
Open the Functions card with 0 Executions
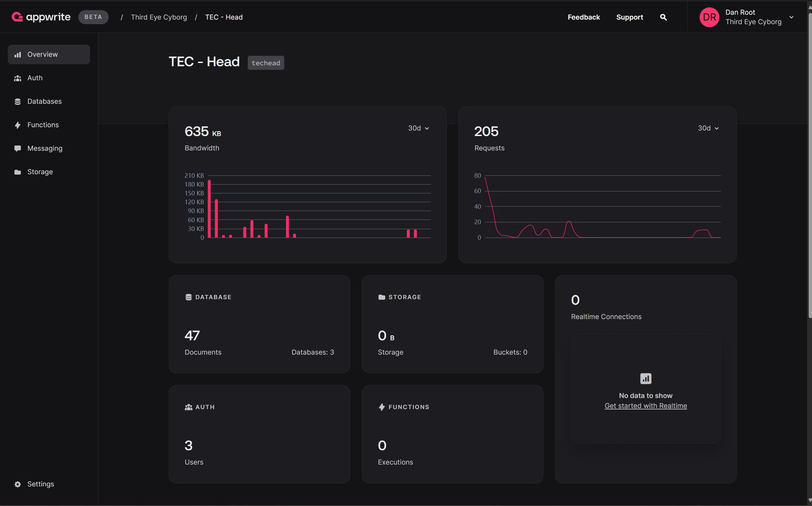click(453, 434)
